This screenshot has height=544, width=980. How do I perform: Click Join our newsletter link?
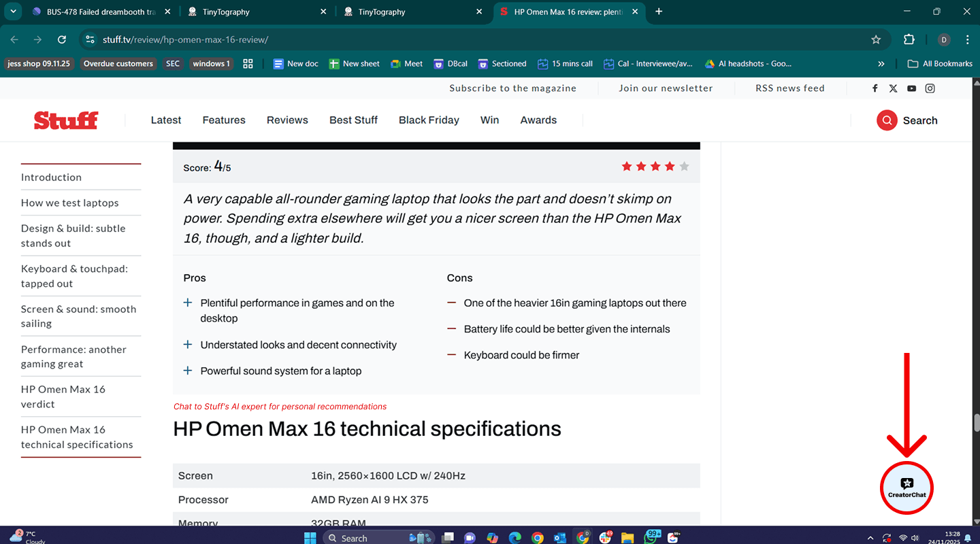(x=666, y=88)
